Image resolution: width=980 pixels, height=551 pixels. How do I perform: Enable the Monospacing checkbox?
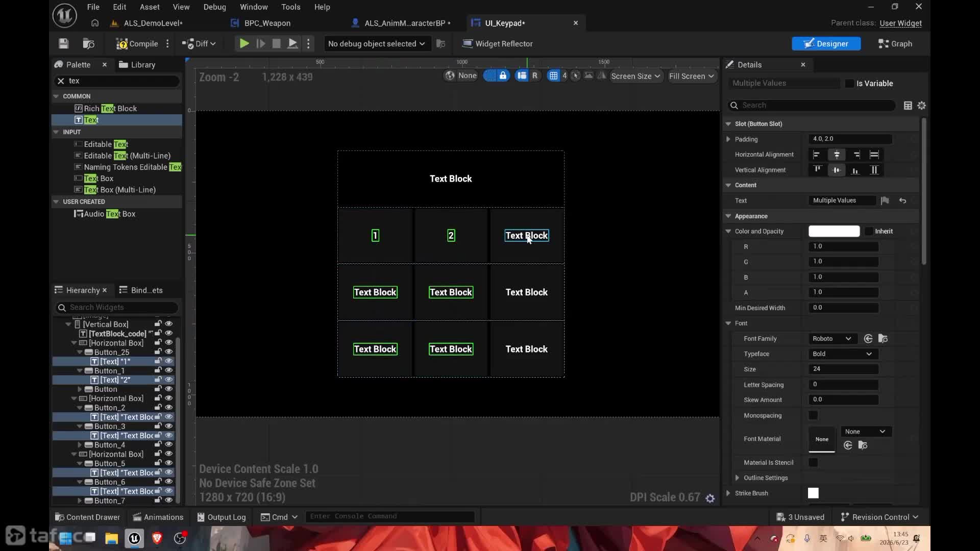813,416
